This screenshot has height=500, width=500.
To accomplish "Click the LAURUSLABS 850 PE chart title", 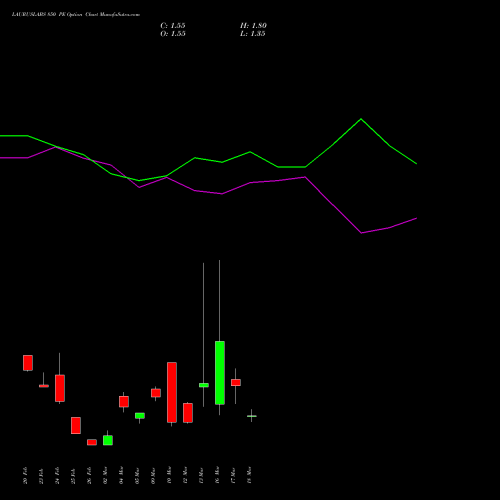I will (x=76, y=15).
